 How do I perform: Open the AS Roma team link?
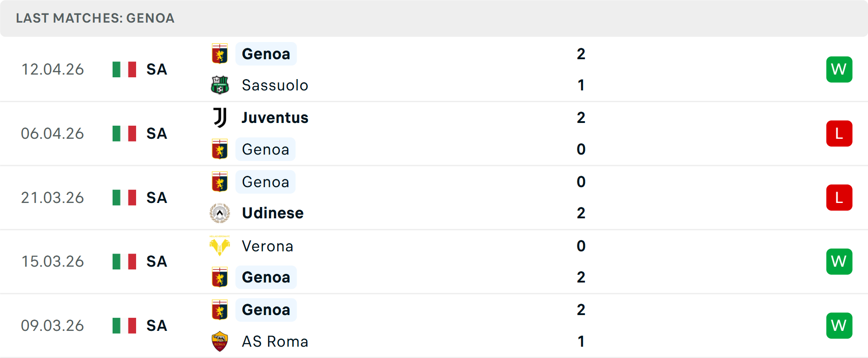point(275,341)
